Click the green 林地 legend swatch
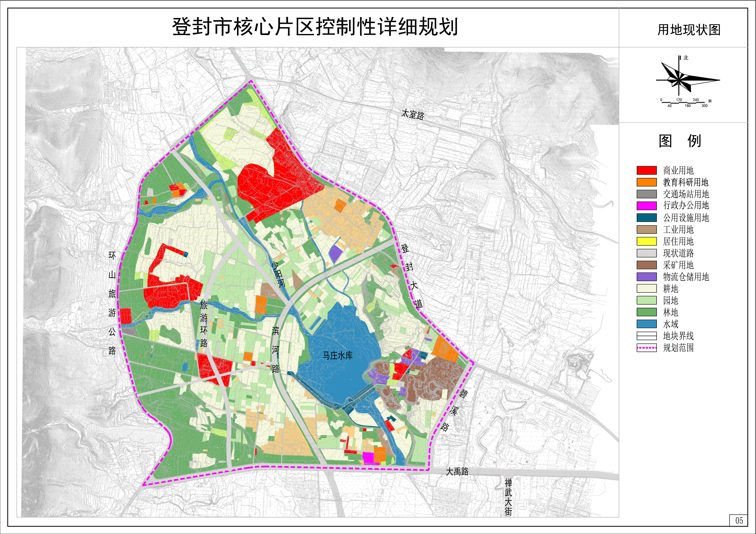This screenshot has height=534, width=756. pos(646,312)
